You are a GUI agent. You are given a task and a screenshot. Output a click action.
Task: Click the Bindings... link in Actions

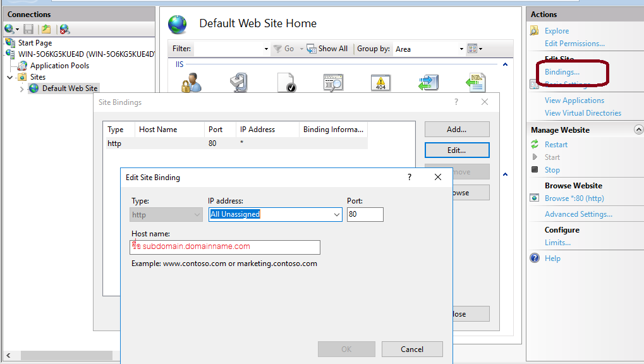562,72
